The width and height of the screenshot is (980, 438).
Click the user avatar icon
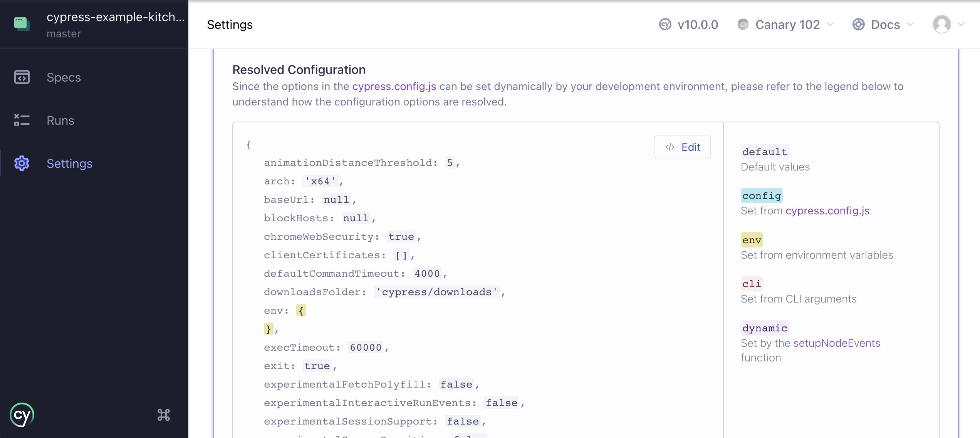click(x=941, y=25)
